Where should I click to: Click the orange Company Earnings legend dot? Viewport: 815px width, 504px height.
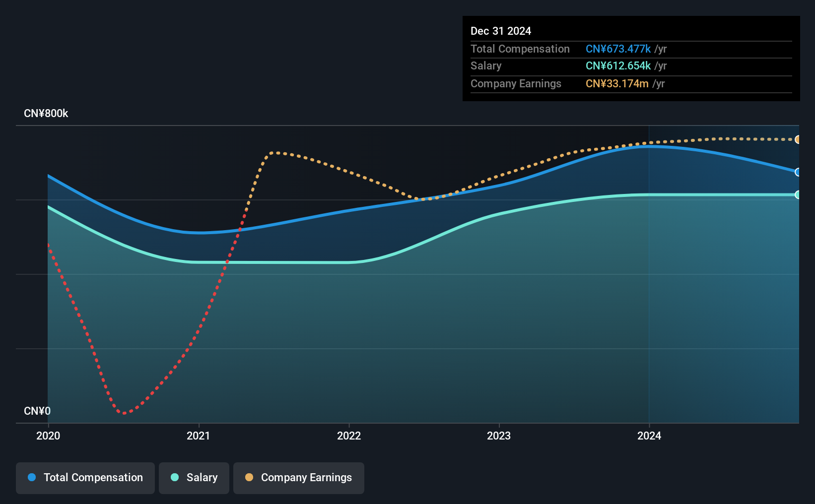pos(249,477)
